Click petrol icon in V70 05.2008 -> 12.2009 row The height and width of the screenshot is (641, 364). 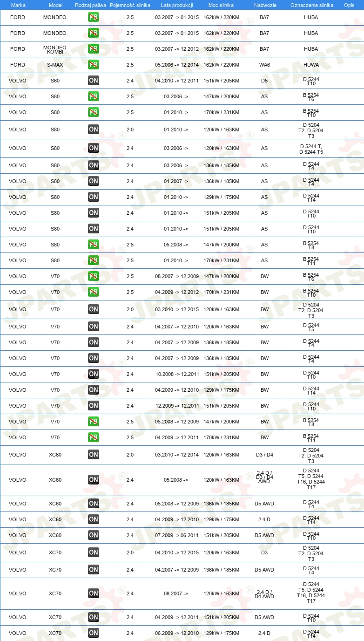[94, 422]
